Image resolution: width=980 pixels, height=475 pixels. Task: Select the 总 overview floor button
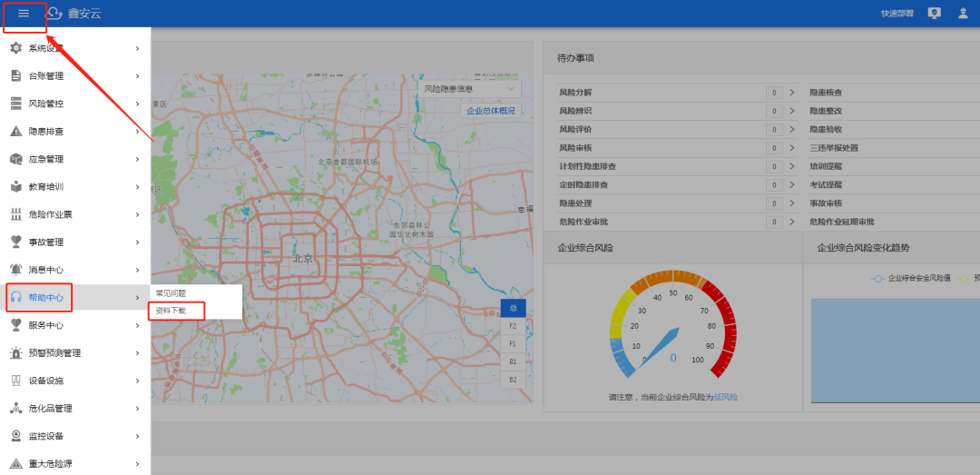[513, 308]
